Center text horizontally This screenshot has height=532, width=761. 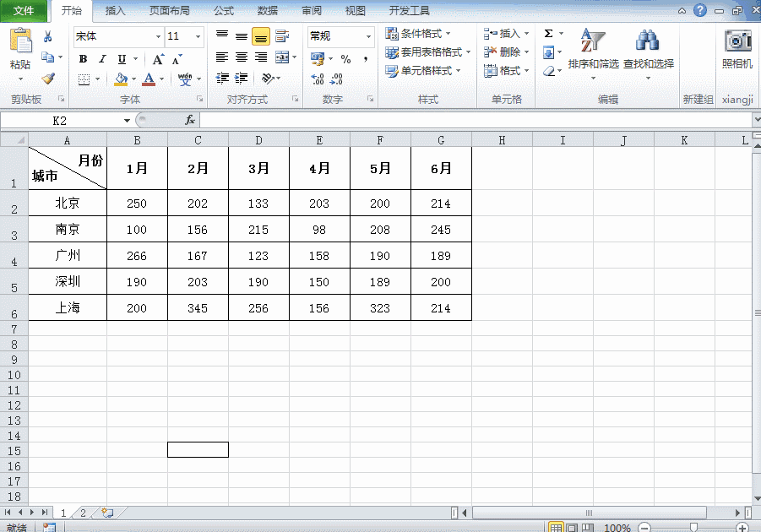(x=242, y=57)
